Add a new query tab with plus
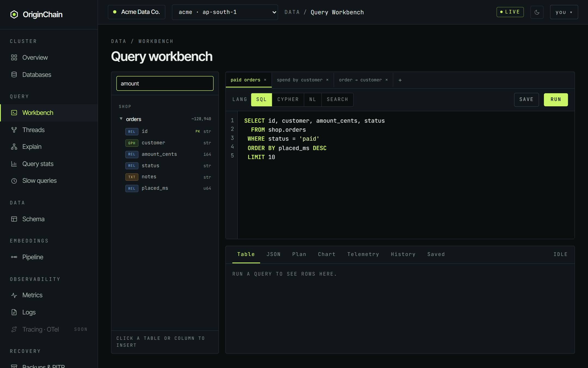Viewport: 588px width, 368px height. 400,80
